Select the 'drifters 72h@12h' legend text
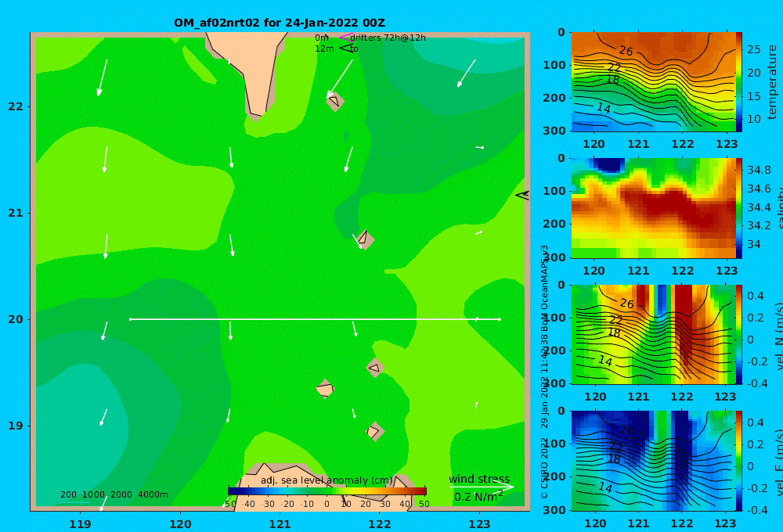Image resolution: width=783 pixels, height=532 pixels. coord(388,38)
